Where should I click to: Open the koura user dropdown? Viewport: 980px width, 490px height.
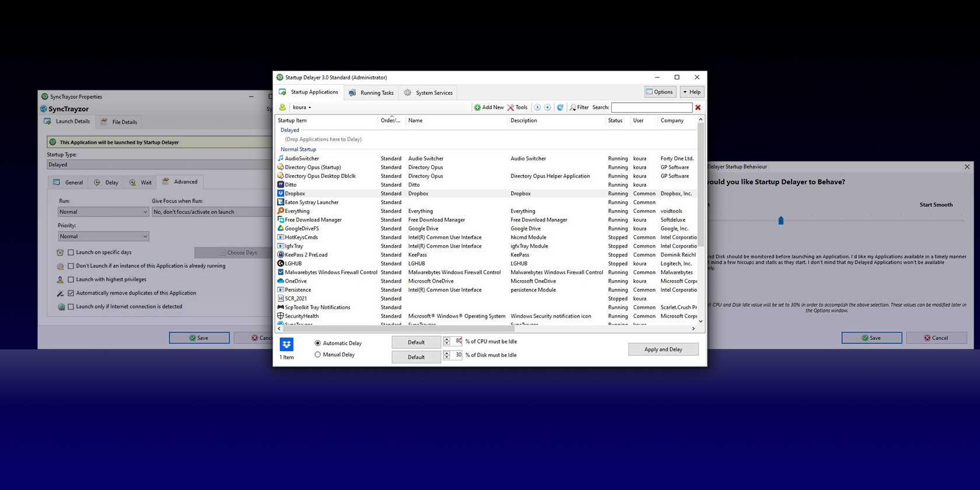pos(302,107)
